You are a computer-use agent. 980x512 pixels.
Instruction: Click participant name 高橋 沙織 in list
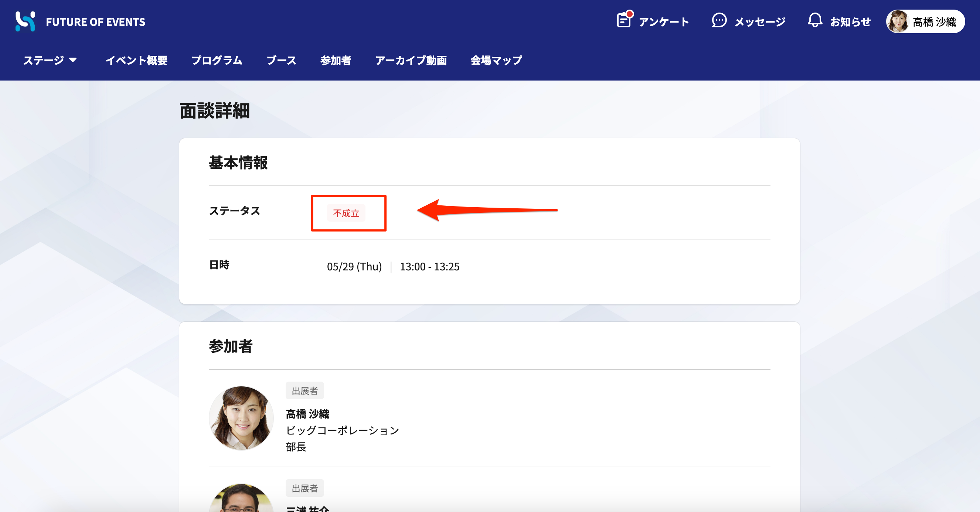(307, 414)
